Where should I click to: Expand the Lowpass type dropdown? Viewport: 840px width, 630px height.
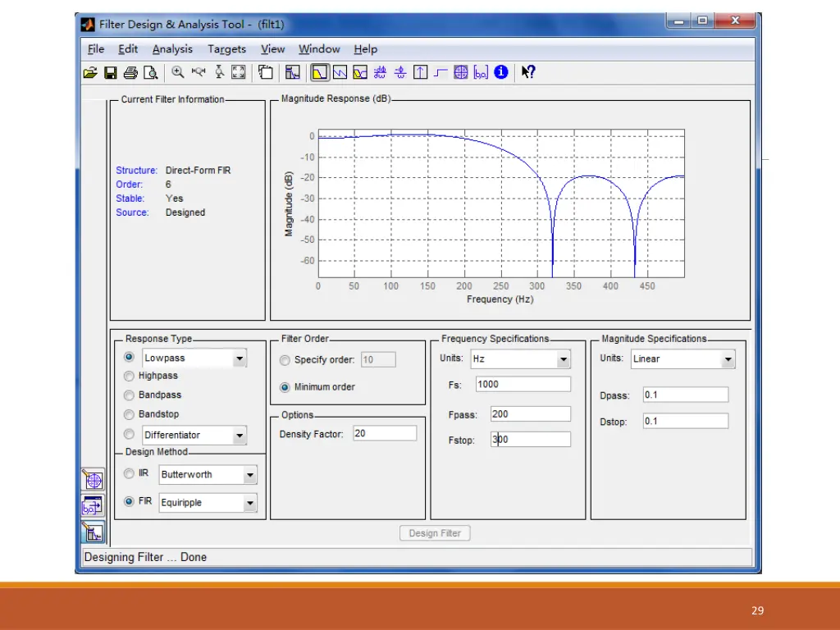(240, 358)
